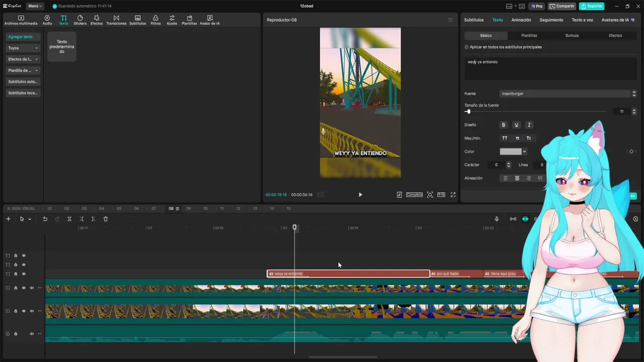
Task: Switch to the Animación tab
Action: click(521, 20)
